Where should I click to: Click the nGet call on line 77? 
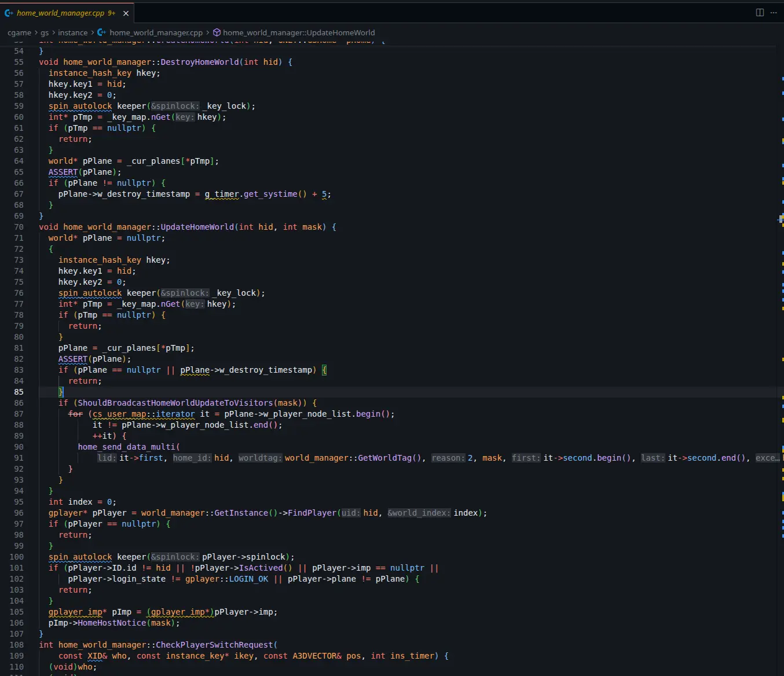[170, 304]
